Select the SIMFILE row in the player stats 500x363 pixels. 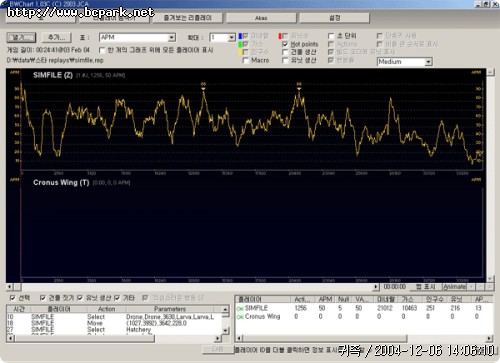(x=363, y=308)
